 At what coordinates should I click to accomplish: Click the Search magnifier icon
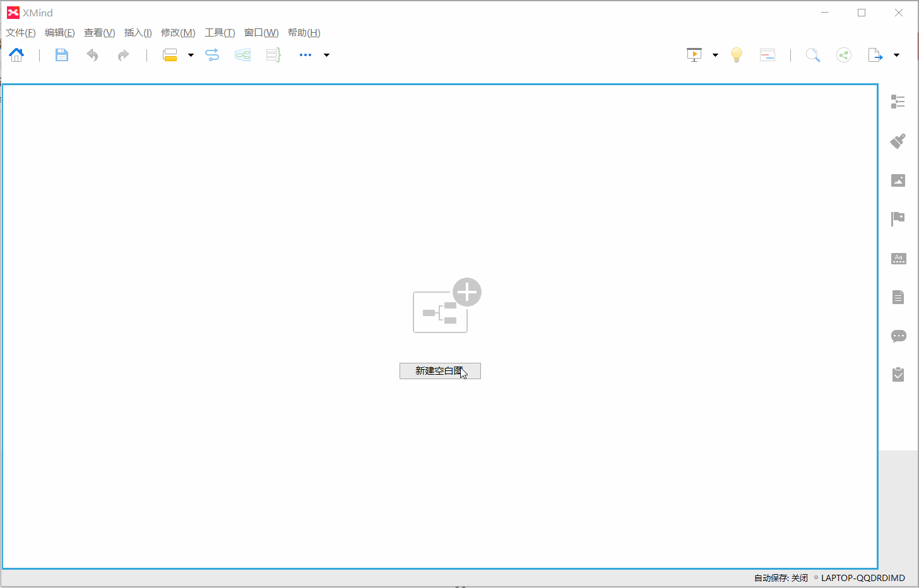tap(813, 55)
